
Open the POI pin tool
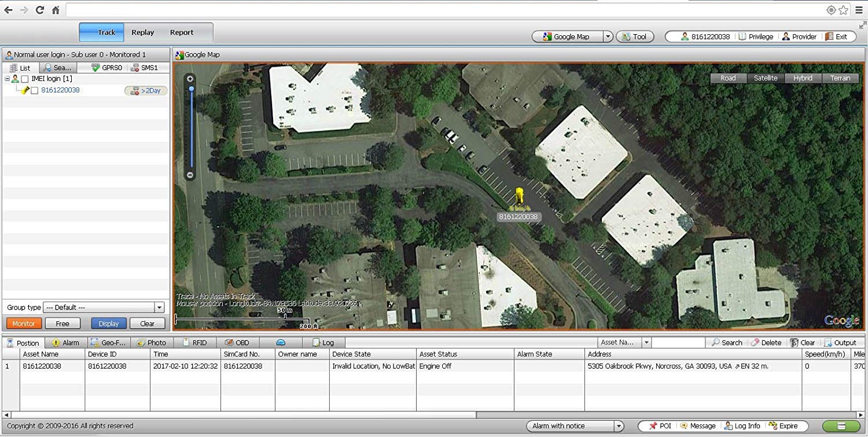pos(660,426)
